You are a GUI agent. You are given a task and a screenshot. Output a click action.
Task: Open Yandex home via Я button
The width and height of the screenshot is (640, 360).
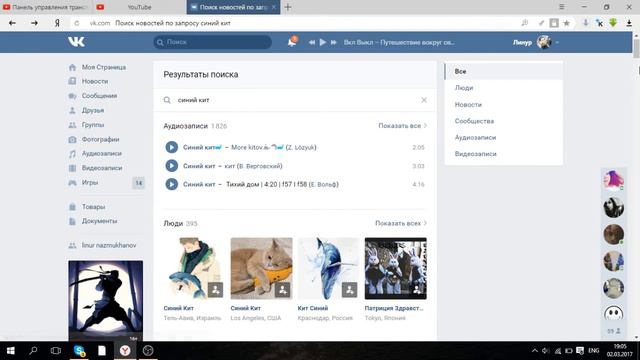57,23
